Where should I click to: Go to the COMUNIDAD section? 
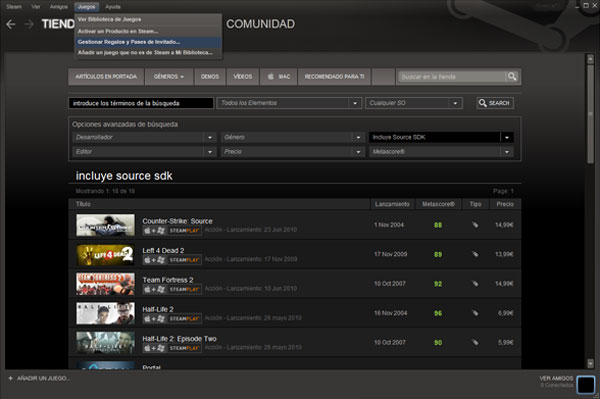click(x=260, y=24)
